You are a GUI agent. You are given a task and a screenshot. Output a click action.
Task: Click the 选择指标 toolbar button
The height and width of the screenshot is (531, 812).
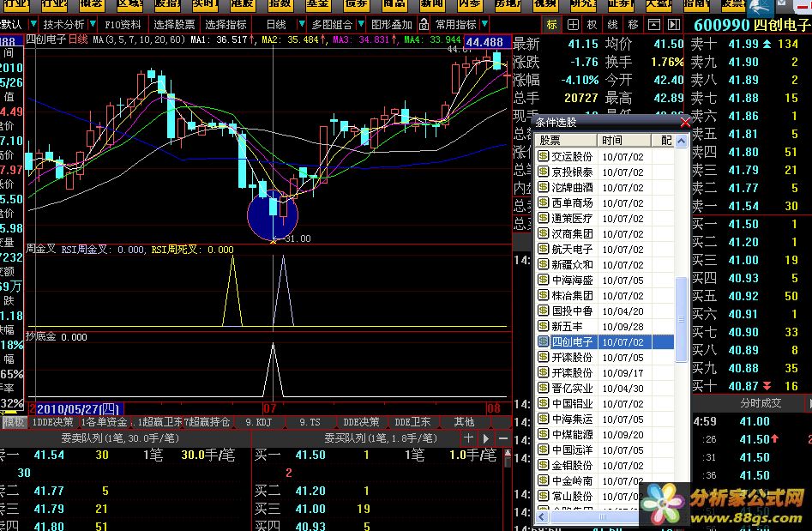[226, 24]
